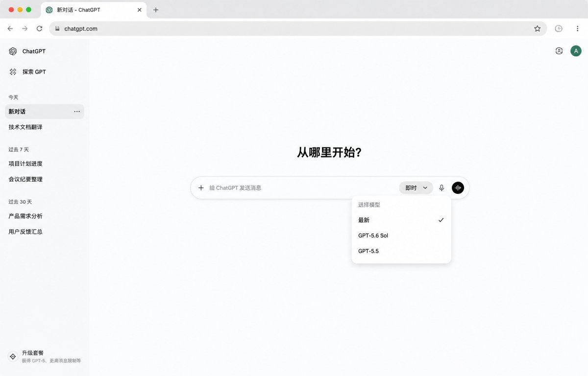Expand the 即时 model dropdown
Viewport: 588px width, 376px height.
pos(416,188)
